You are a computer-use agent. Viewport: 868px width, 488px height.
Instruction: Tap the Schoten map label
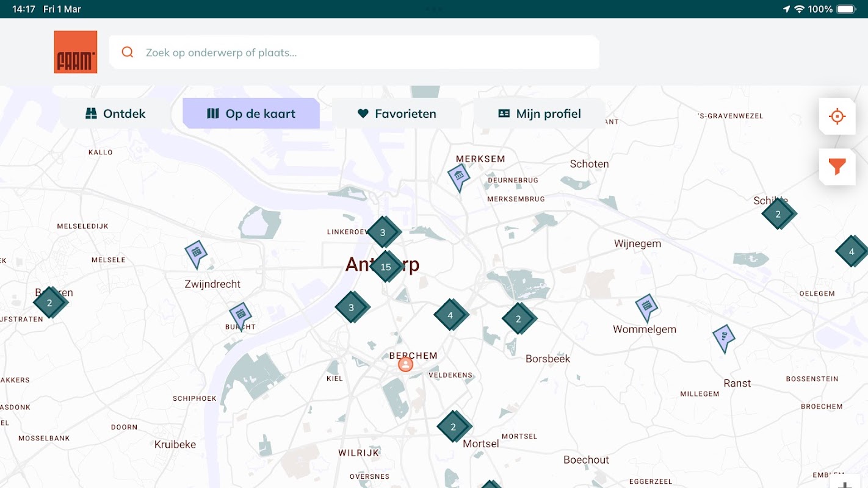point(589,164)
